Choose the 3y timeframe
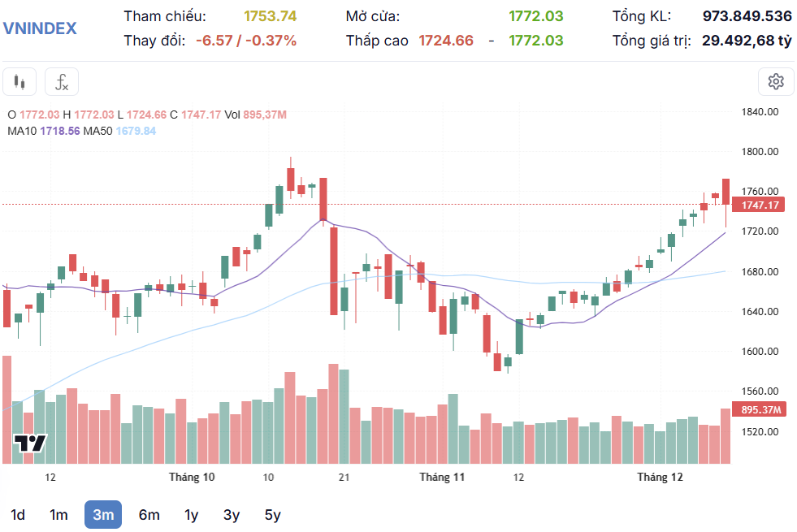 (x=231, y=514)
